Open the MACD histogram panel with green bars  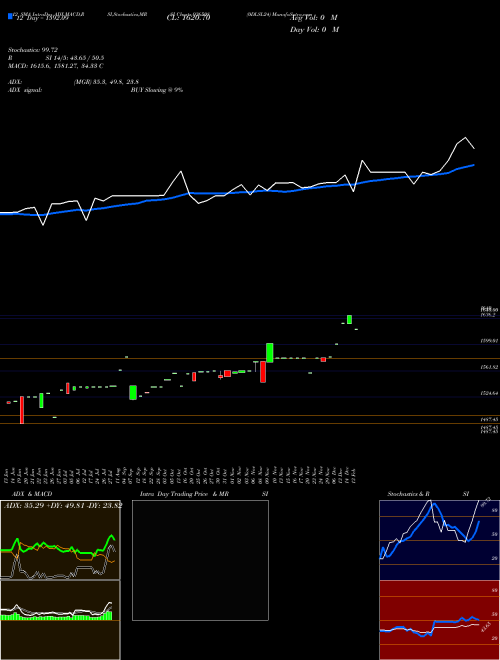60,620
